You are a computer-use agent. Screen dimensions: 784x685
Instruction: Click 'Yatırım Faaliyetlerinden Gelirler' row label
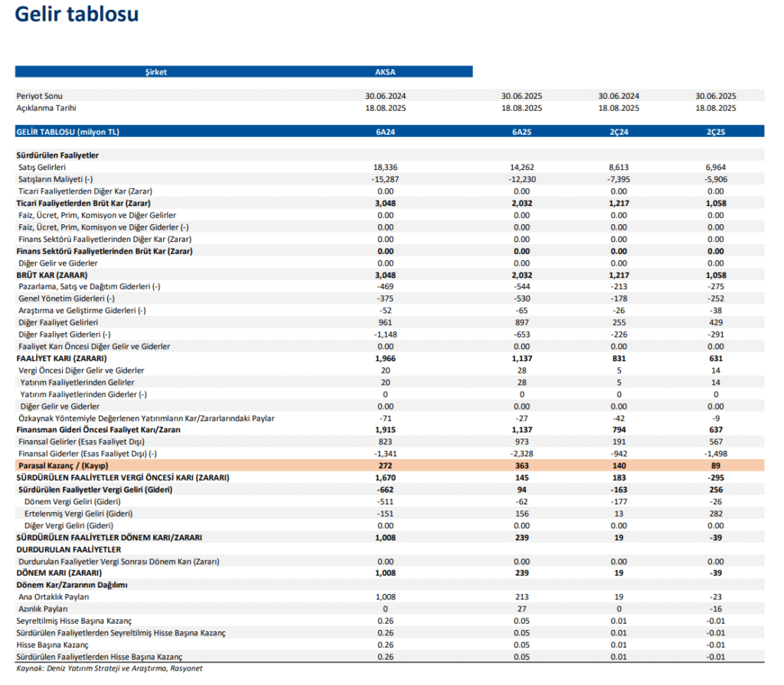[x=77, y=383]
